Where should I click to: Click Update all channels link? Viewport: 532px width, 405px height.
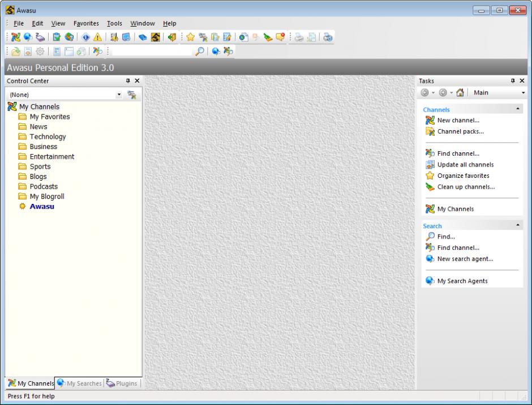[x=465, y=165]
